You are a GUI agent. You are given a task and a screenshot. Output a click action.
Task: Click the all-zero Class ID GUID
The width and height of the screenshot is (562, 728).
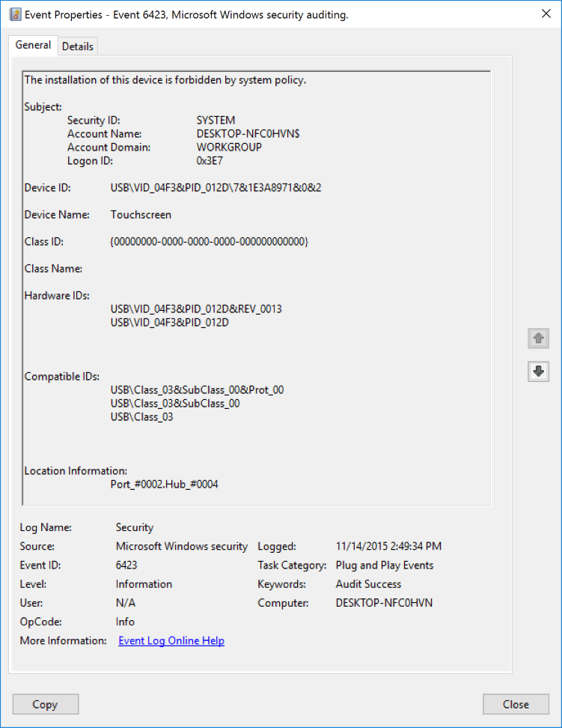(210, 241)
